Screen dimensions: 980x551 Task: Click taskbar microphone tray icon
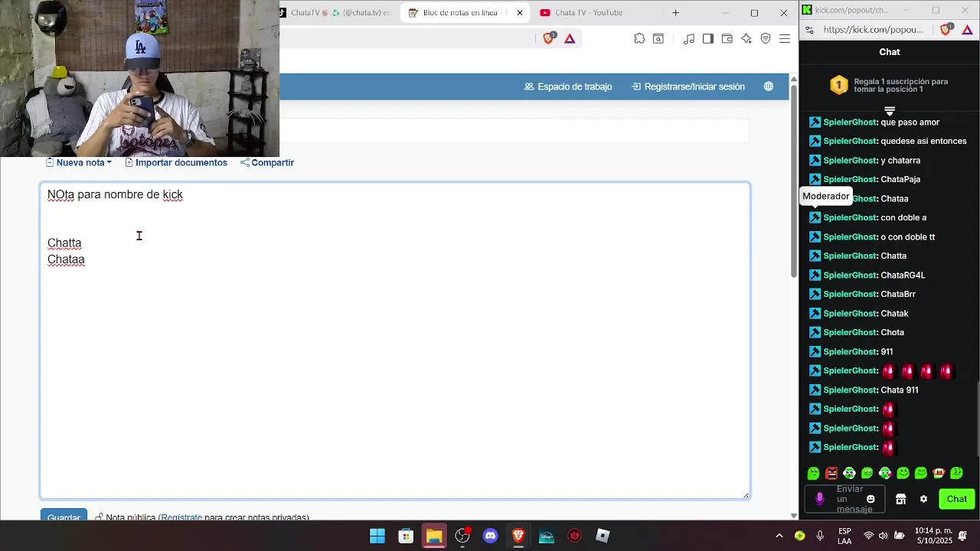click(x=821, y=536)
